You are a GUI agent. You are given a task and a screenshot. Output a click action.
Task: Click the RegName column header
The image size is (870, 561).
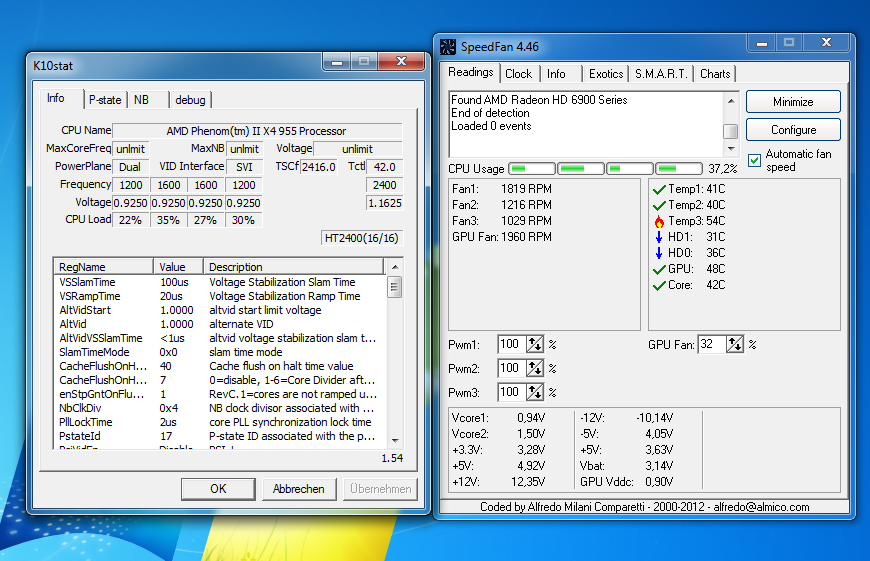click(x=103, y=267)
